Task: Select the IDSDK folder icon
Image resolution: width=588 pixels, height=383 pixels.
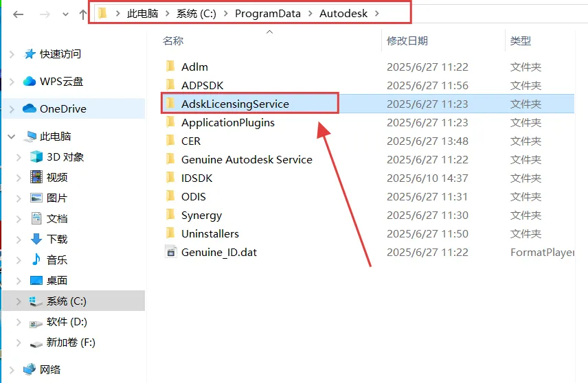Action: click(x=170, y=177)
